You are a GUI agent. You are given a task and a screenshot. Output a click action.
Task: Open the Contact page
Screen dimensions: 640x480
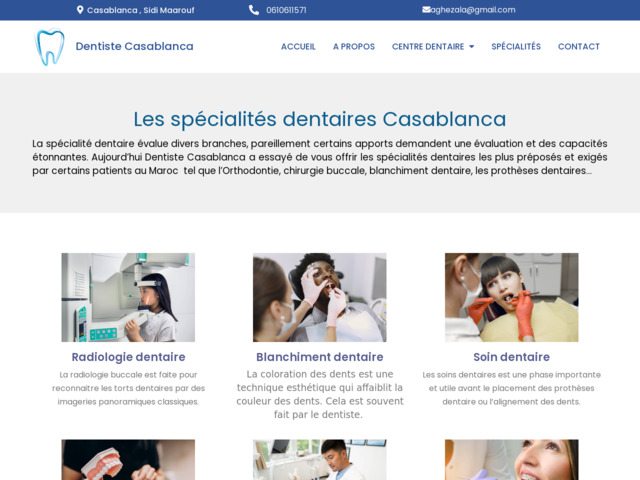click(x=578, y=47)
